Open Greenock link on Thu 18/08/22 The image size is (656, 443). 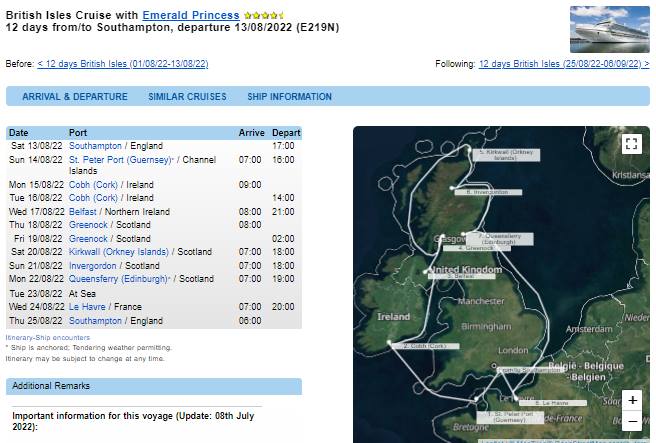point(88,225)
